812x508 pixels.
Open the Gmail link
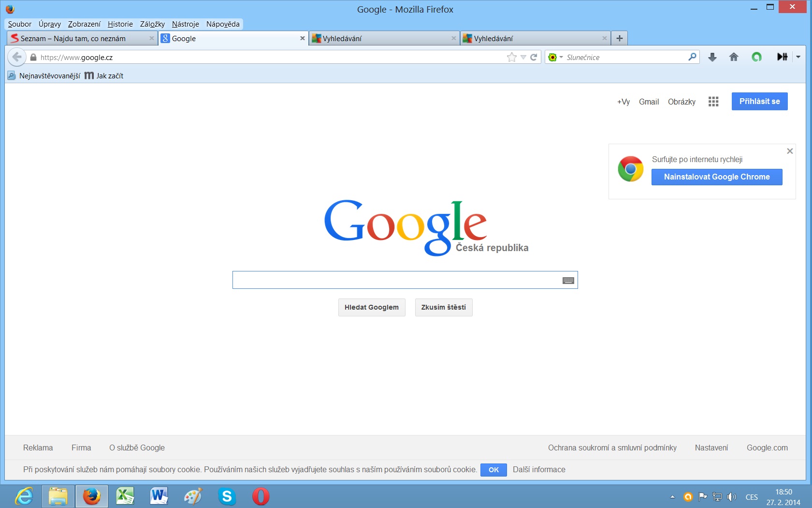pyautogui.click(x=649, y=102)
